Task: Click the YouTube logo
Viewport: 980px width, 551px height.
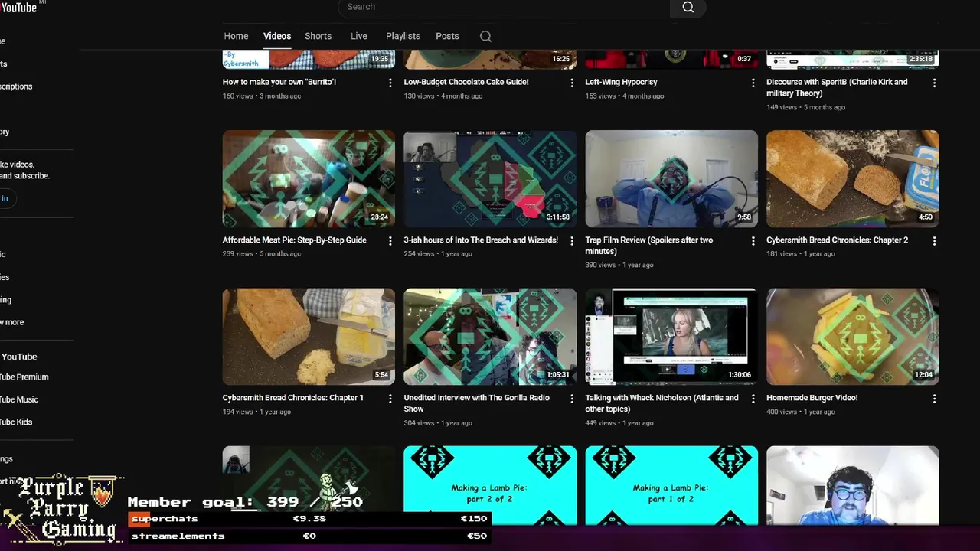Action: [18, 7]
